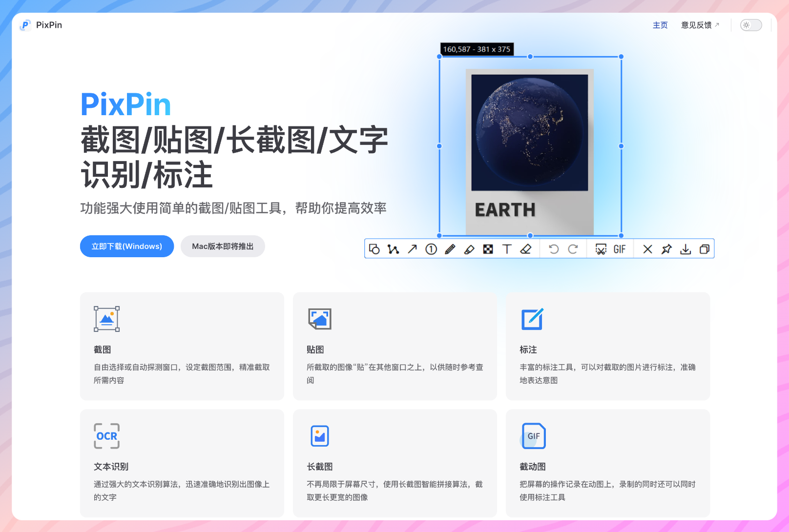This screenshot has height=532, width=789.
Task: Copy the capture using the copy icon
Action: tap(705, 249)
